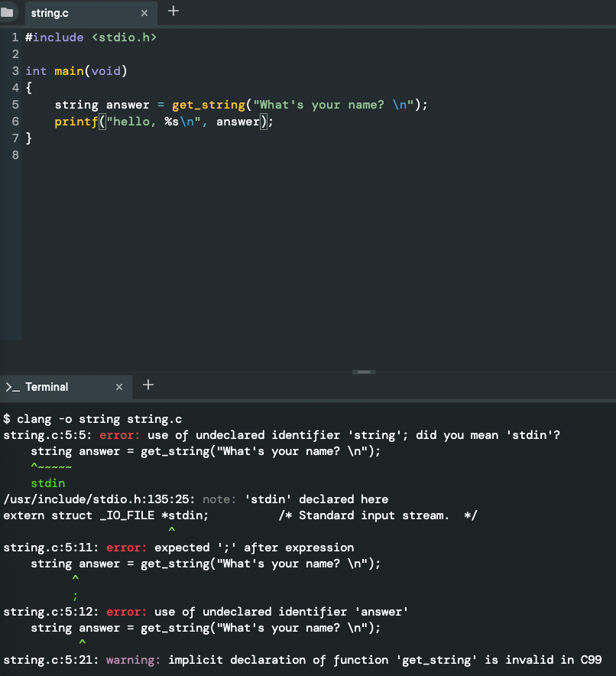This screenshot has height=676, width=616.
Task: Click line number 5 in gutter
Action: pos(15,105)
